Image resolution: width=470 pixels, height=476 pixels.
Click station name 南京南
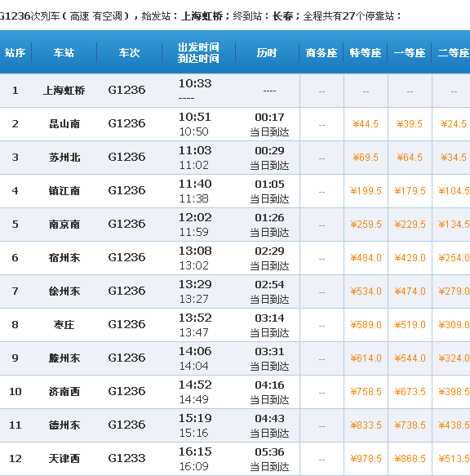64,224
